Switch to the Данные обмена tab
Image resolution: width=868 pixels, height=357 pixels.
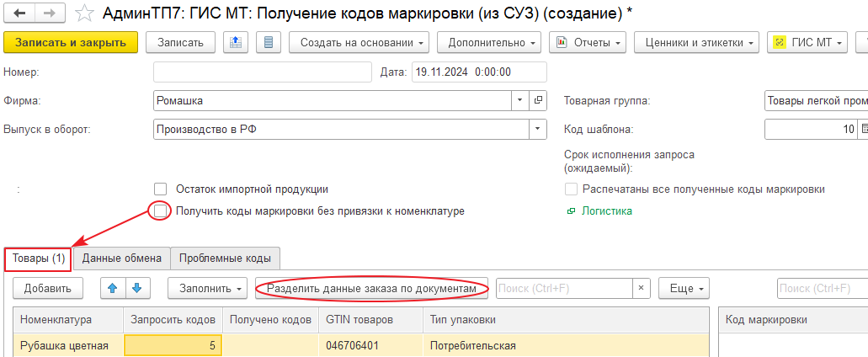[122, 258]
